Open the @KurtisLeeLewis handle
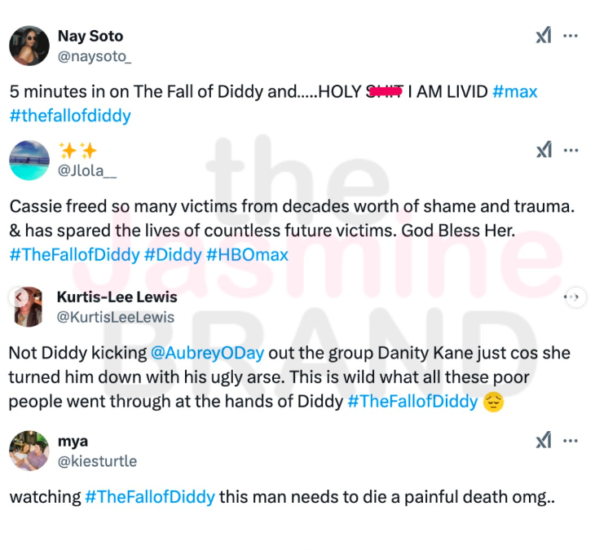This screenshot has height=550, width=595. pyautogui.click(x=115, y=317)
